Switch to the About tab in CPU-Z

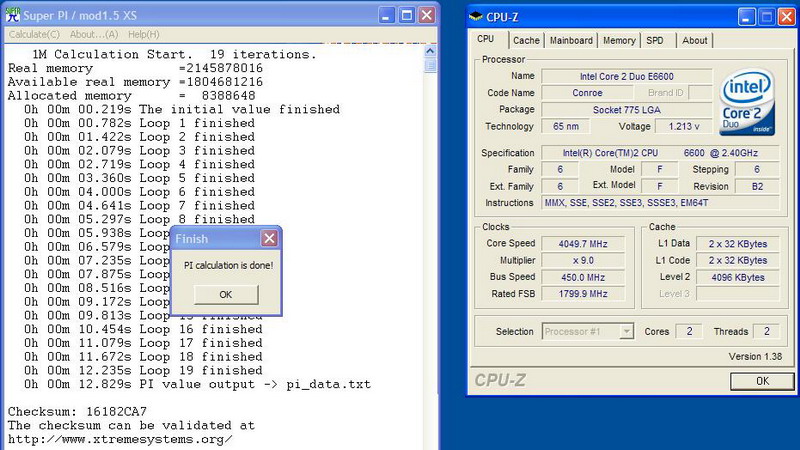pyautogui.click(x=694, y=40)
